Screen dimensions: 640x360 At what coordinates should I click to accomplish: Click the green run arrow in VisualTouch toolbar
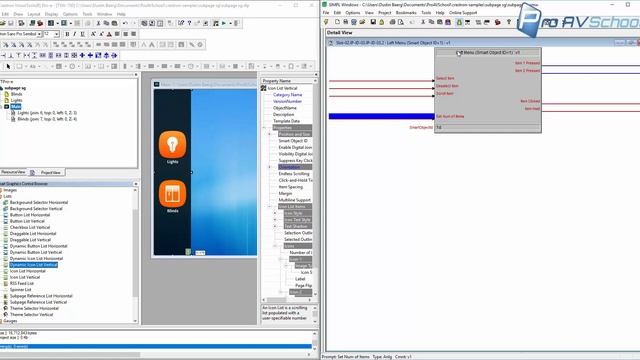pos(224,23)
